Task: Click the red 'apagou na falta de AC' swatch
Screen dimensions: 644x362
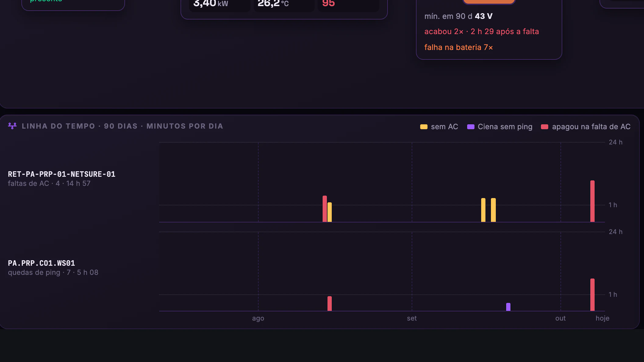Action: pos(545,127)
